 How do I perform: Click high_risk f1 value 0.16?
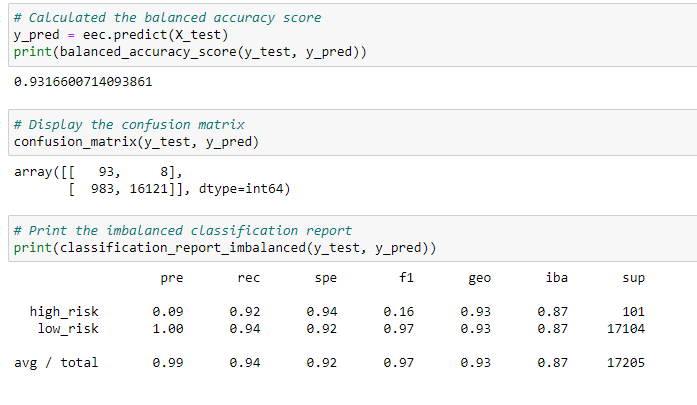coord(399,312)
